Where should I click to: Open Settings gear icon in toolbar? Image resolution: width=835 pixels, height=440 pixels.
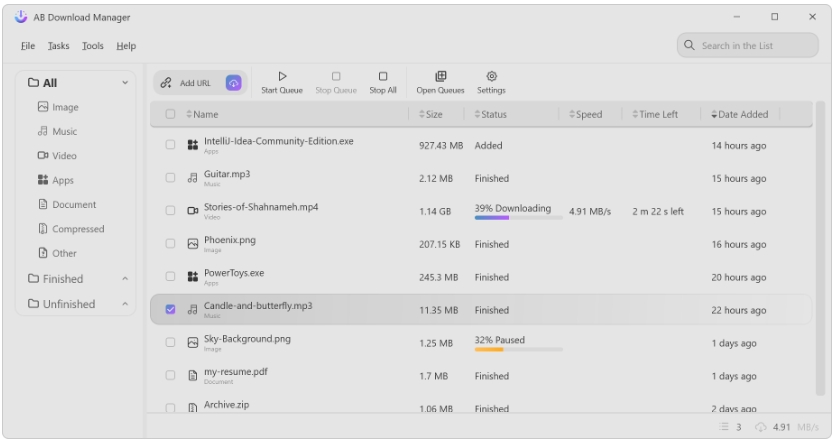[x=491, y=76]
